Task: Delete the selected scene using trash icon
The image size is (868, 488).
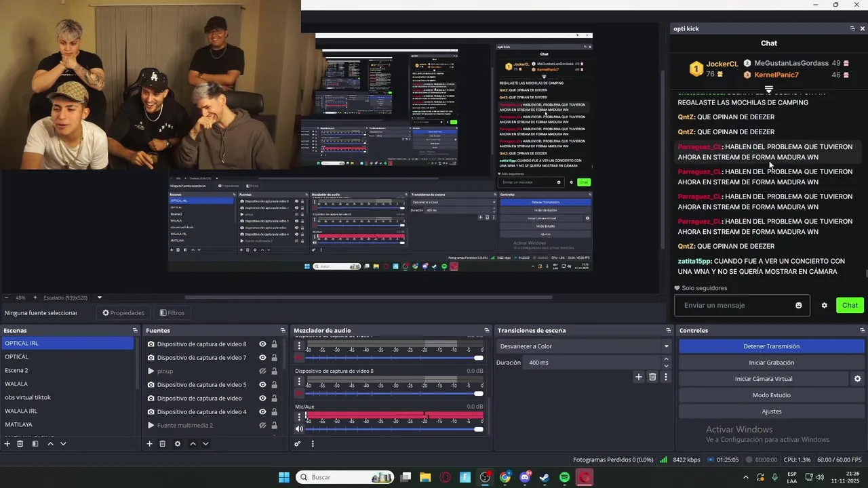Action: (x=20, y=444)
